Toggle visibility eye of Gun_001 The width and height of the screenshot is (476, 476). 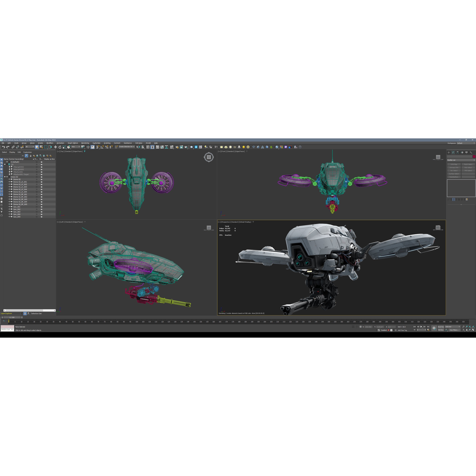coord(10,207)
